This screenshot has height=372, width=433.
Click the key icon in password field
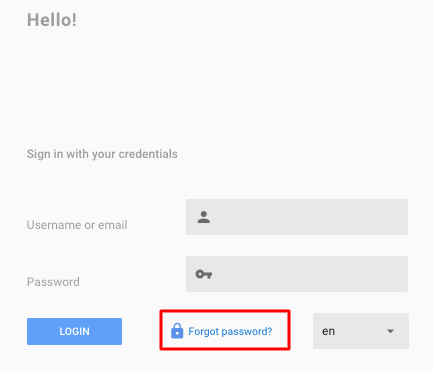204,274
